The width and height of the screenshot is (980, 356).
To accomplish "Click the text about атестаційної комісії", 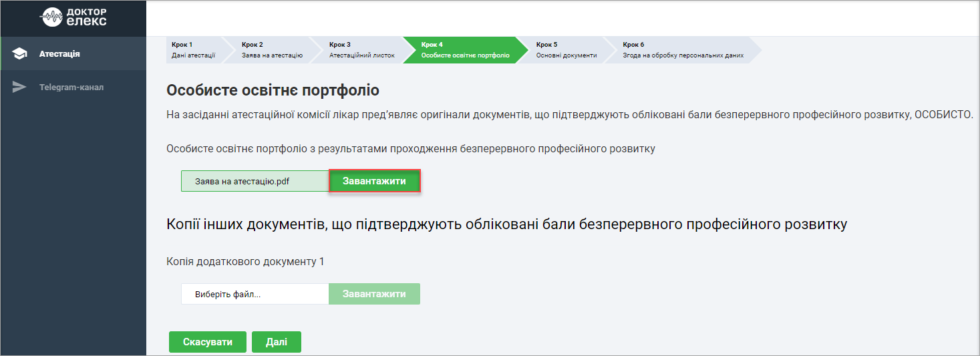I will pyautogui.click(x=570, y=115).
